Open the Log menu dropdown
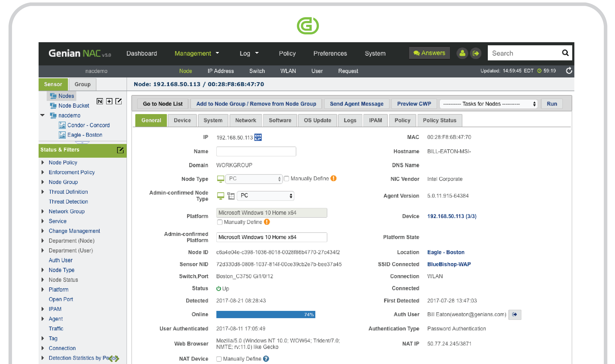Image resolution: width=615 pixels, height=364 pixels. click(249, 53)
